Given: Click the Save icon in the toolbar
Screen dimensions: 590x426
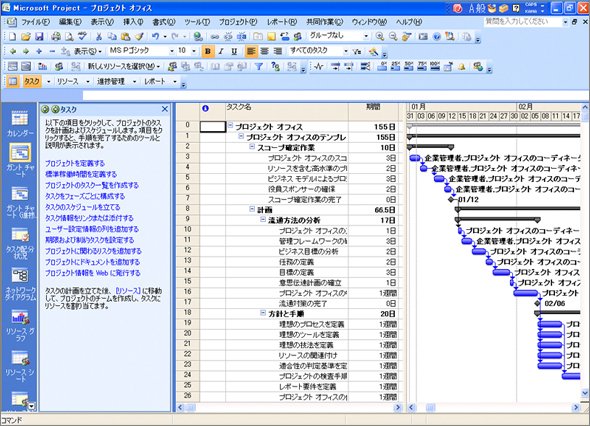Looking at the screenshot, I should [x=39, y=37].
